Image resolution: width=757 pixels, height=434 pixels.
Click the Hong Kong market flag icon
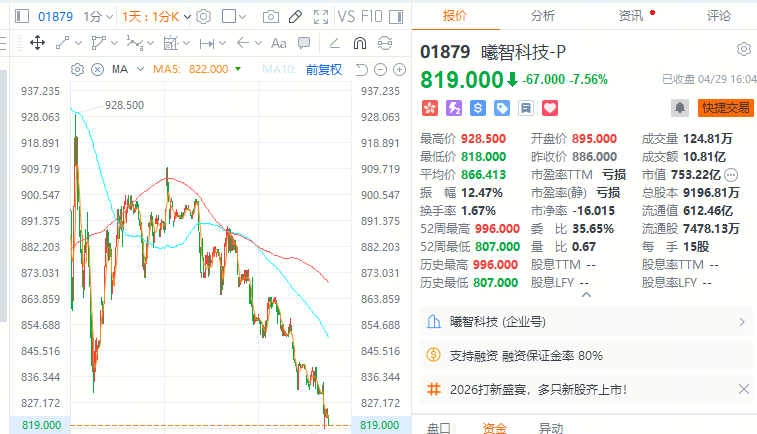430,108
